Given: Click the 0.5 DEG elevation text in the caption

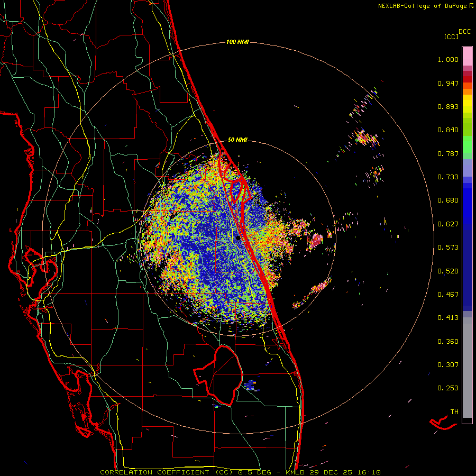Looking at the screenshot, I should coord(255,472).
